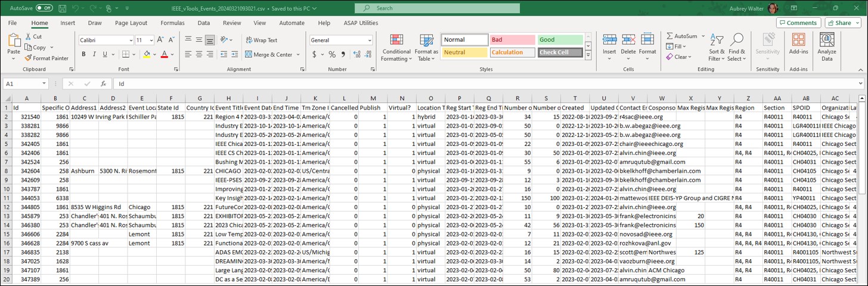Click the Decrease Decimal icon

[367, 54]
